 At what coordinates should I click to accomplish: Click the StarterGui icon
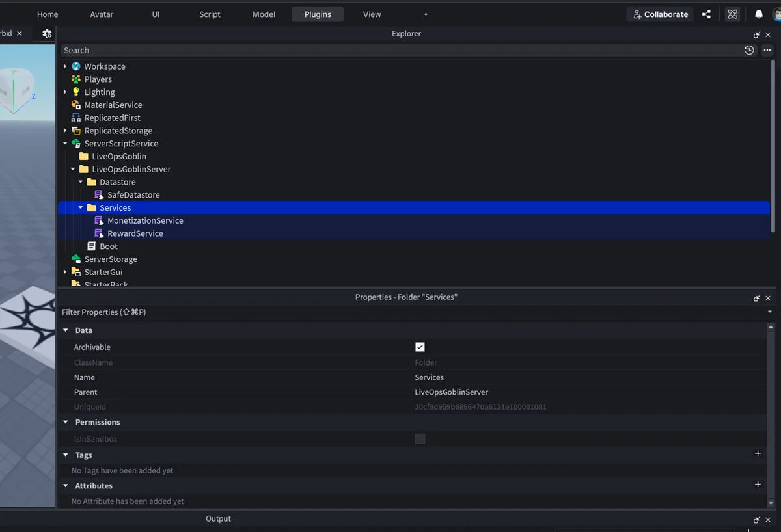[76, 272]
